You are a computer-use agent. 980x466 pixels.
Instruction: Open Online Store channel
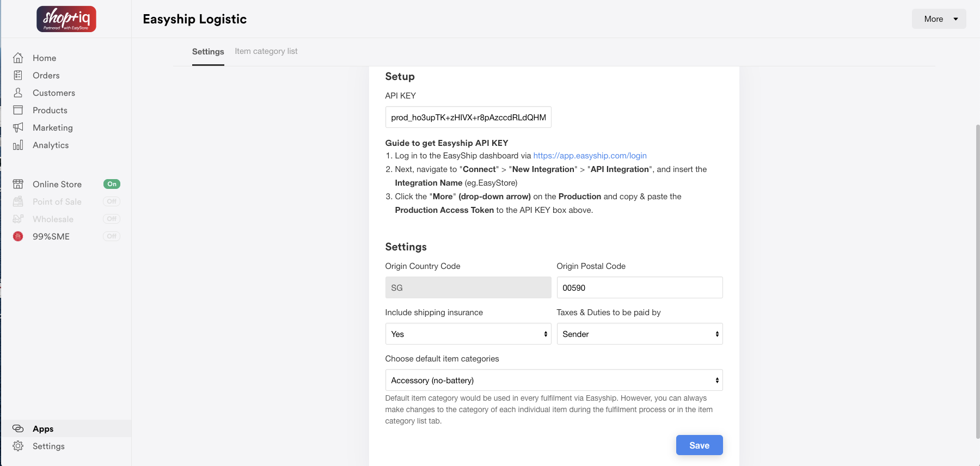[57, 184]
